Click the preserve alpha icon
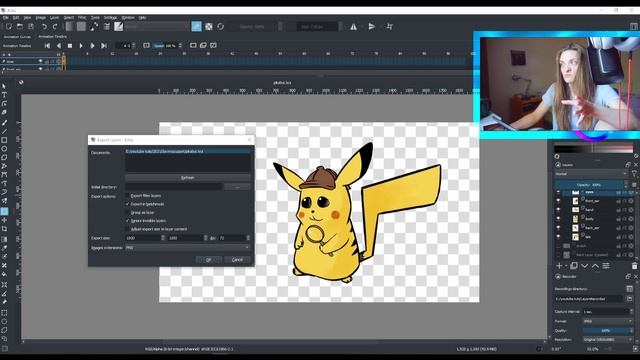The width and height of the screenshot is (640, 360). coord(209,27)
